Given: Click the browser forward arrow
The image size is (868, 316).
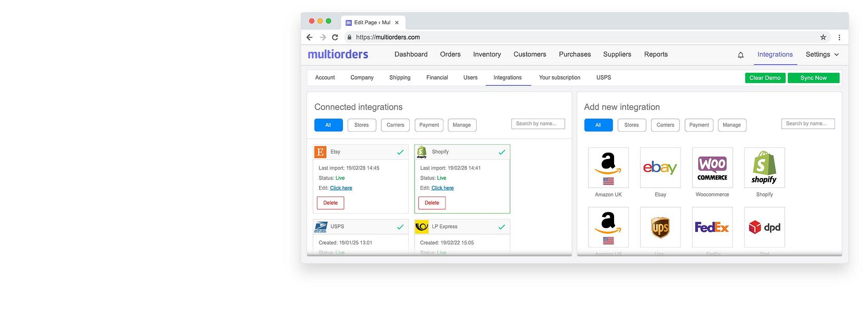Looking at the screenshot, I should click(323, 37).
